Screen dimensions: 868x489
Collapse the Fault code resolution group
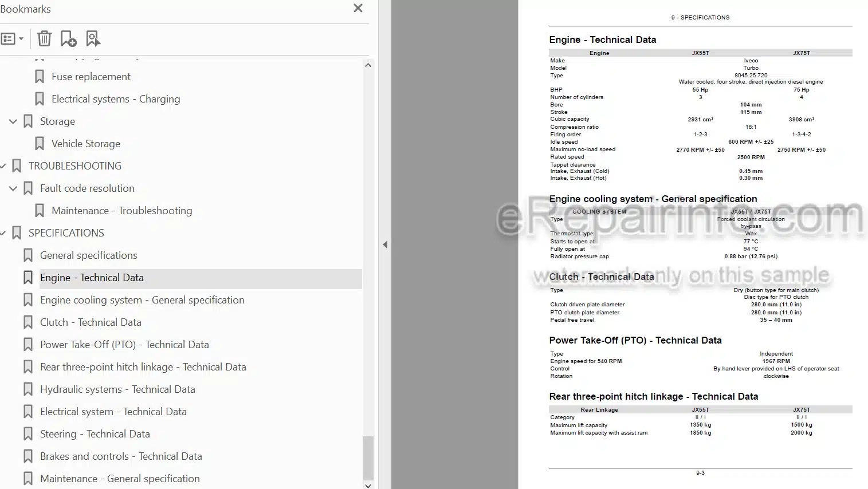13,188
